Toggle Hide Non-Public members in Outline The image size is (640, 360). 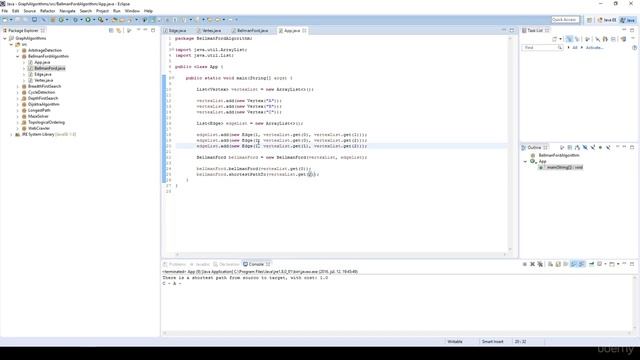tap(600, 148)
